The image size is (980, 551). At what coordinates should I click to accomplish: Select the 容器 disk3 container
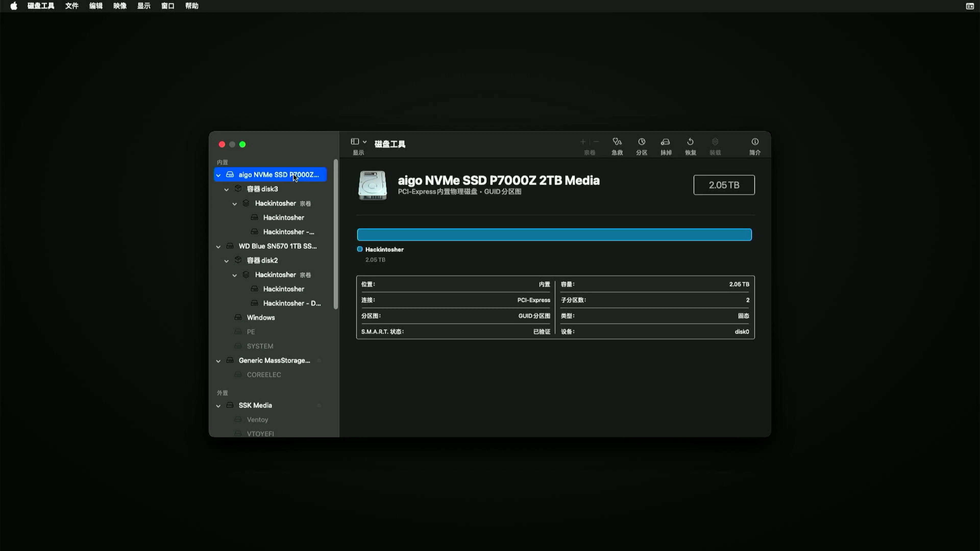(x=270, y=189)
